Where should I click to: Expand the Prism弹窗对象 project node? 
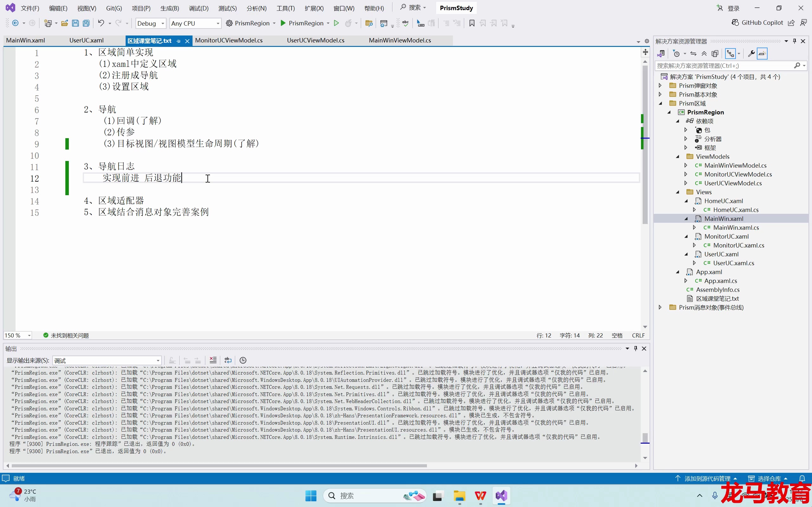[x=660, y=86]
